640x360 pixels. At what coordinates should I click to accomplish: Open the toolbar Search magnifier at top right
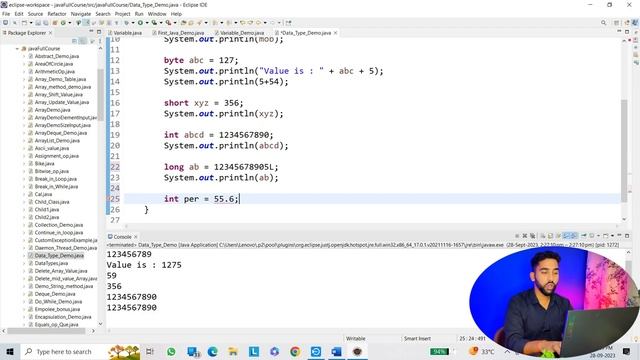click(603, 23)
